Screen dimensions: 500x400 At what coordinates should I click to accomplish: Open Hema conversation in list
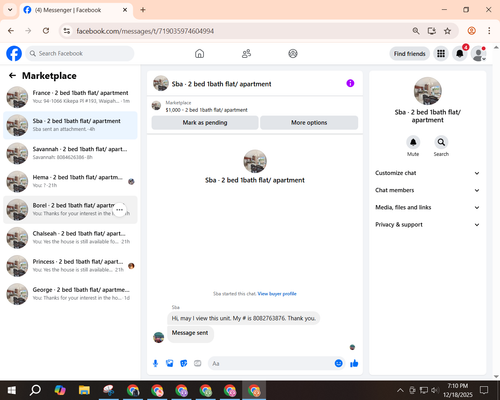point(70,182)
